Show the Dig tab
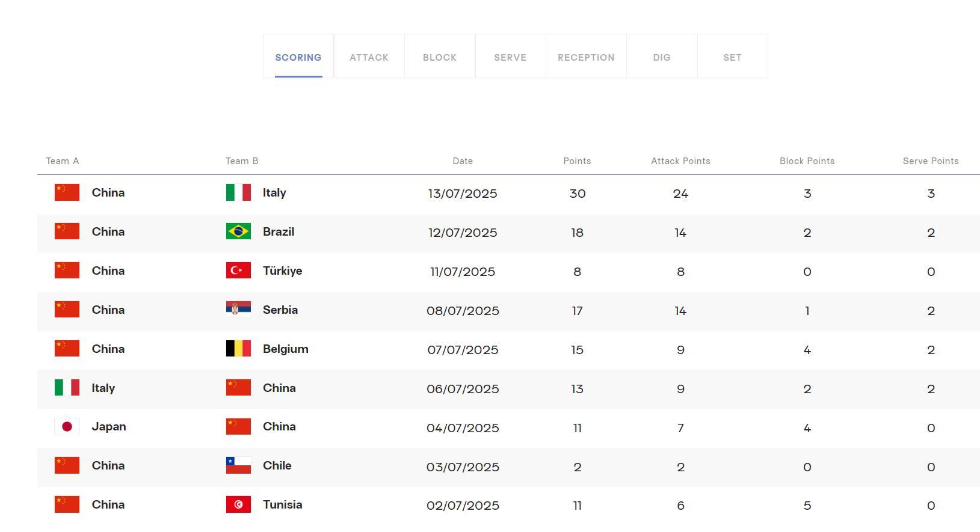Screen dimensions: 980x532 662,57
